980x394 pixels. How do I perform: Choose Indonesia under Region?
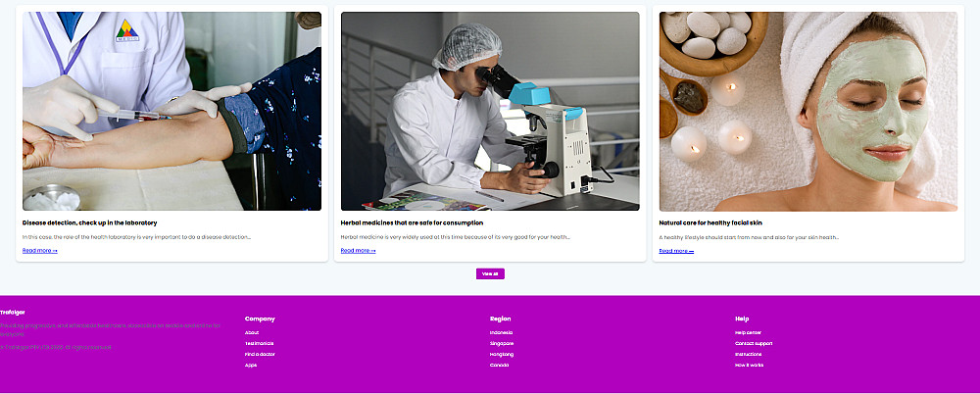[x=501, y=332]
